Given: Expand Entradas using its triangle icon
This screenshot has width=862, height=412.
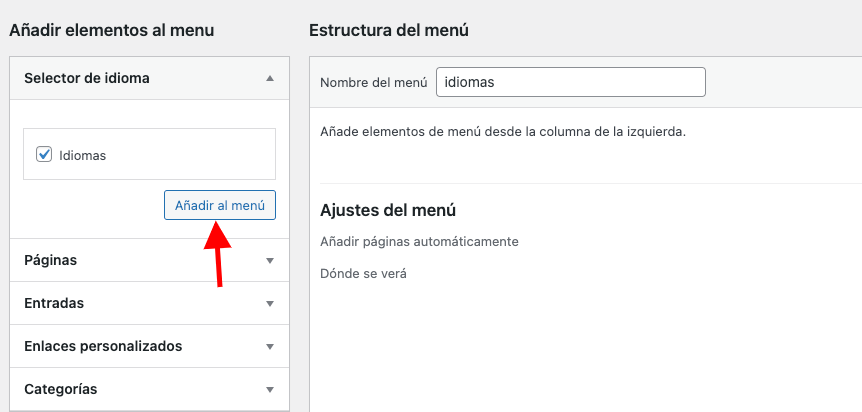Looking at the screenshot, I should tap(269, 304).
